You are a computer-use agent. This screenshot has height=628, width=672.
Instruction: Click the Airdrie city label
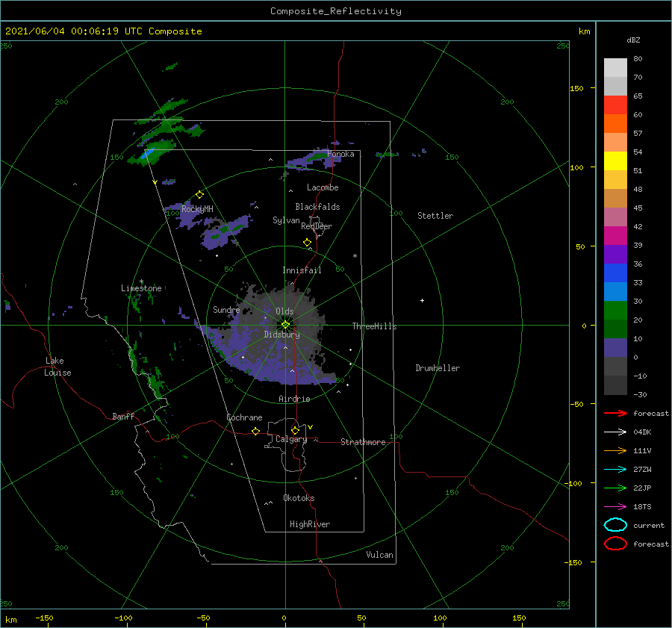[294, 399]
